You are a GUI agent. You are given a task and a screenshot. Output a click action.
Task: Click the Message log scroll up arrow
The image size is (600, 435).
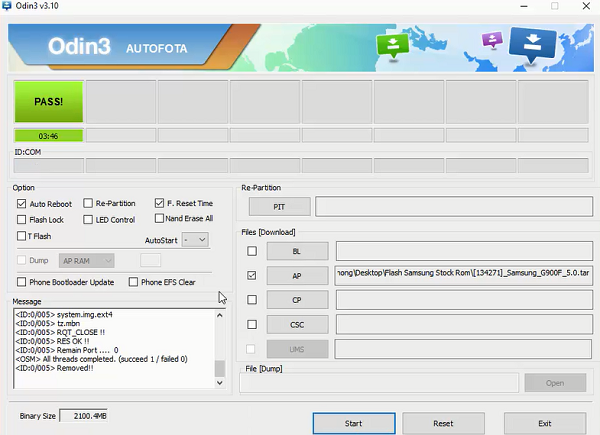tap(220, 315)
